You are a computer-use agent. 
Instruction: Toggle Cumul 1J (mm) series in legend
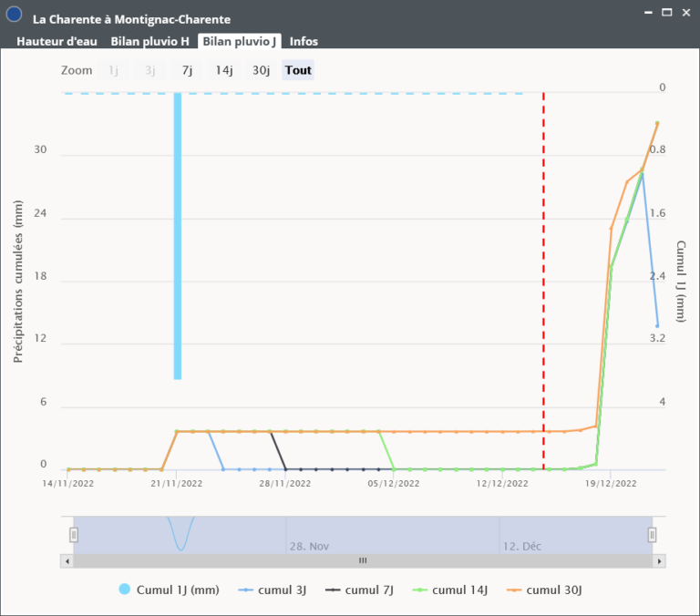(170, 590)
